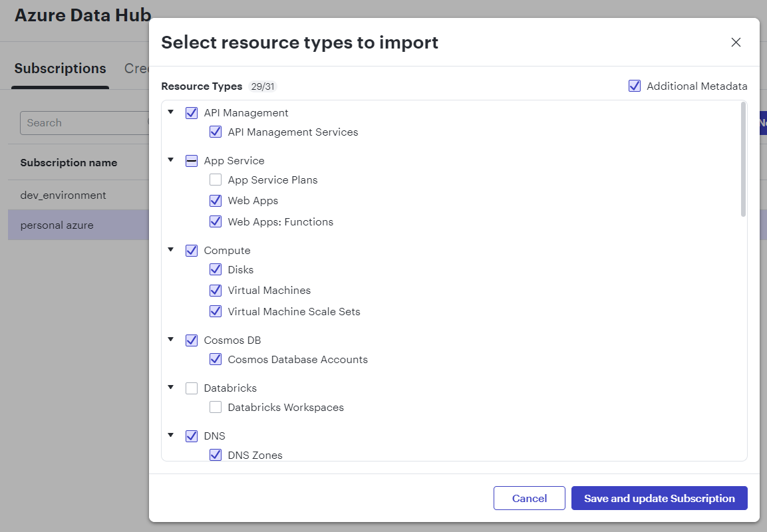
Task: Uncheck the DNS category checkbox
Action: pos(192,436)
